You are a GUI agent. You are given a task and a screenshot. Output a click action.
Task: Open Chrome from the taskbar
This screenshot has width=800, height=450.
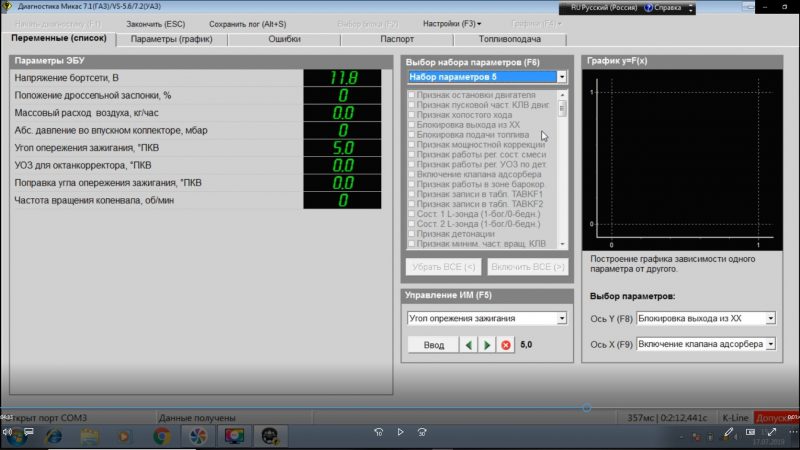pyautogui.click(x=161, y=435)
